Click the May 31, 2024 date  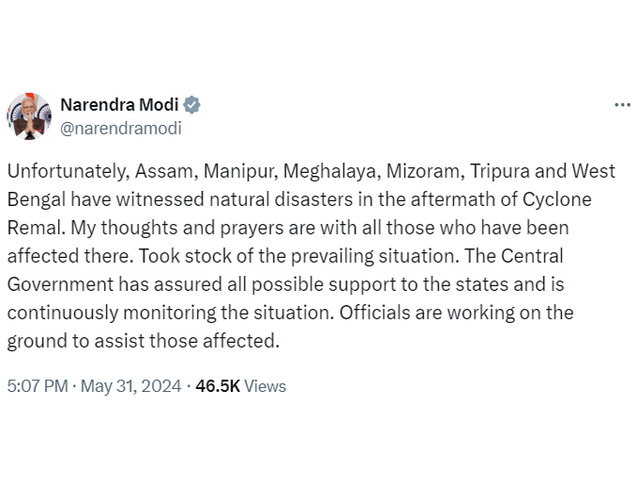point(131,386)
